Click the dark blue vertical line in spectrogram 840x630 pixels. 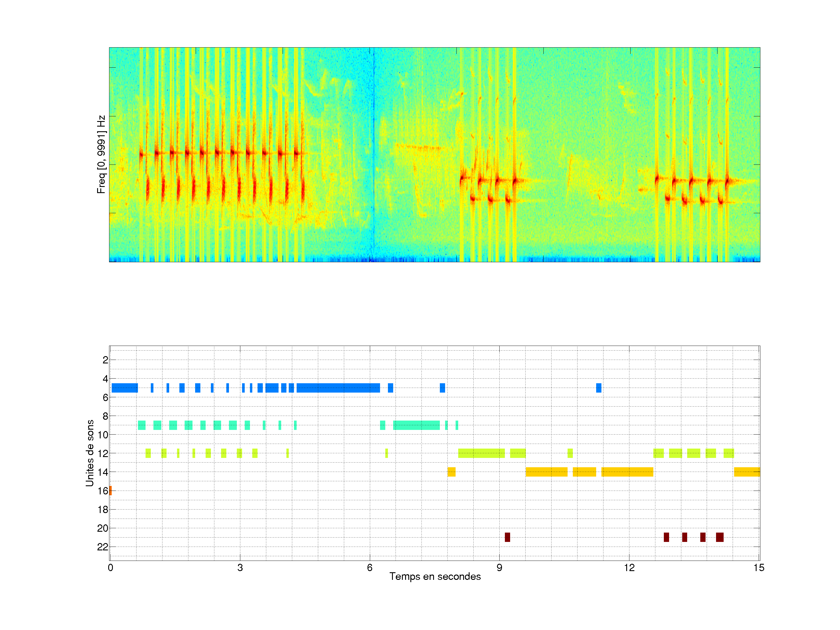point(374,152)
